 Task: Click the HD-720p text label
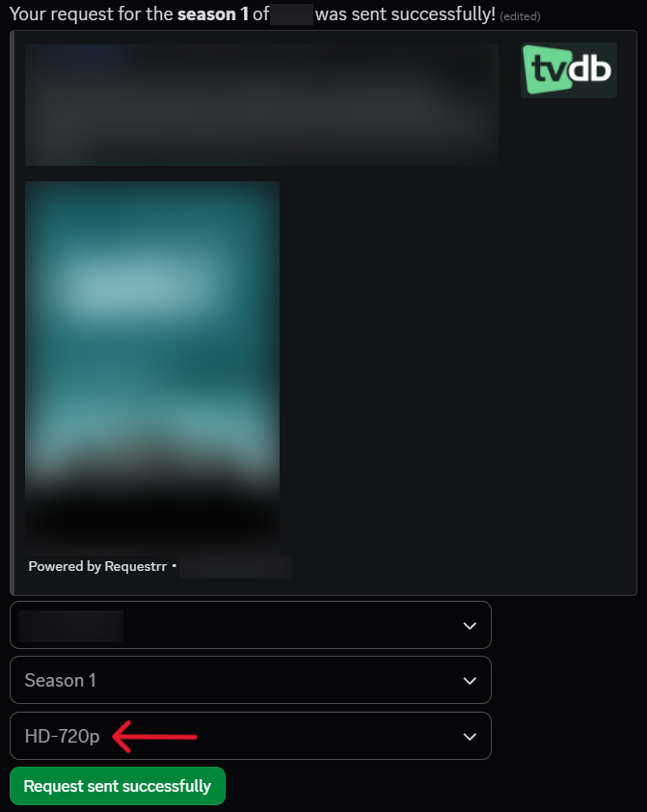pos(62,737)
